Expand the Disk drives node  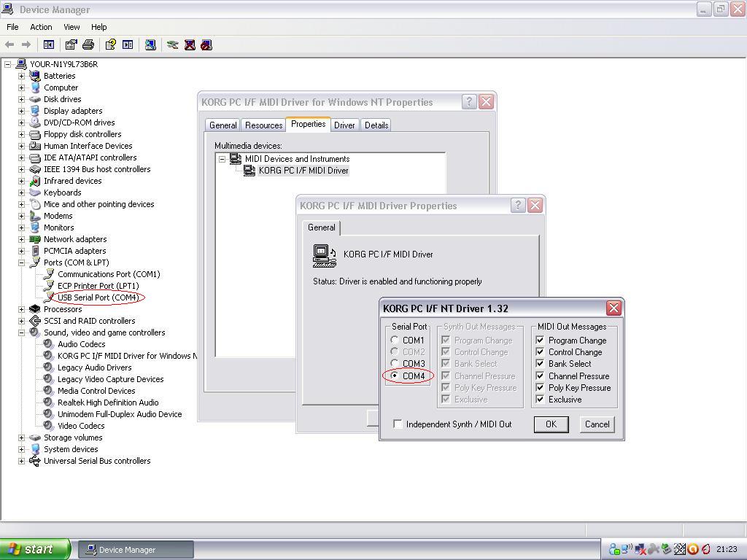click(21, 99)
